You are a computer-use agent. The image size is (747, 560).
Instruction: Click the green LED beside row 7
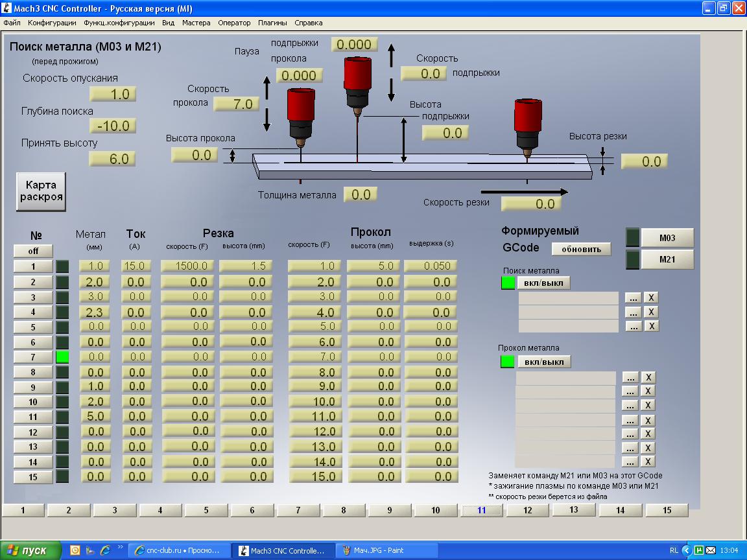[x=62, y=356]
